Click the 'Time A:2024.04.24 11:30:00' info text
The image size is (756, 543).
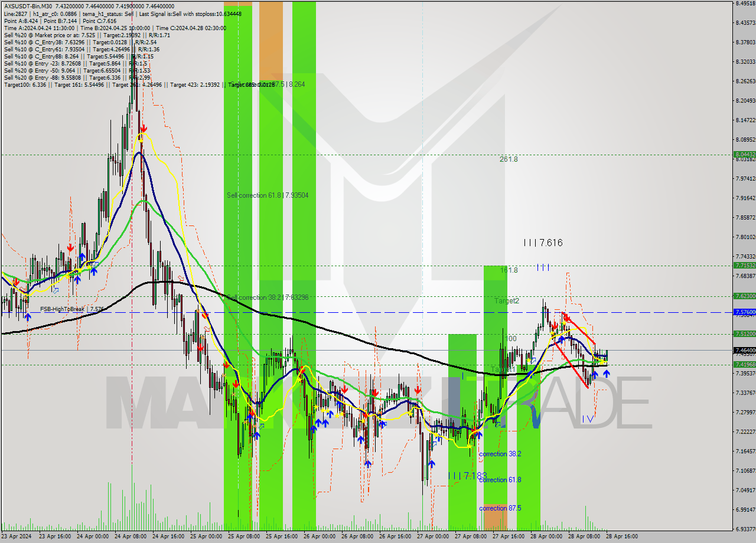pyautogui.click(x=39, y=28)
